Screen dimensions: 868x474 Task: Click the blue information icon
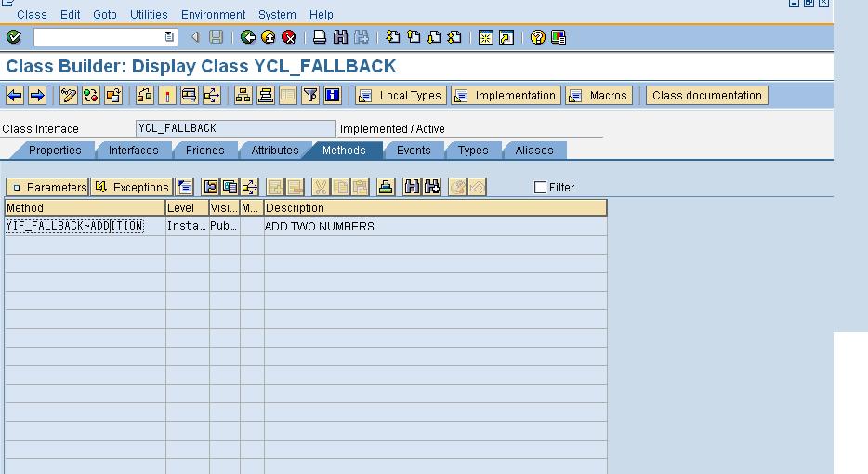click(332, 95)
